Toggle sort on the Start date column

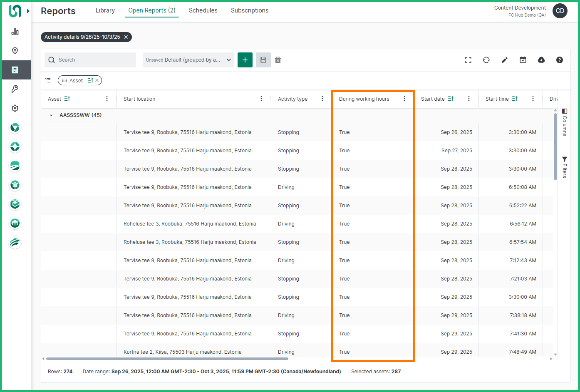point(451,99)
